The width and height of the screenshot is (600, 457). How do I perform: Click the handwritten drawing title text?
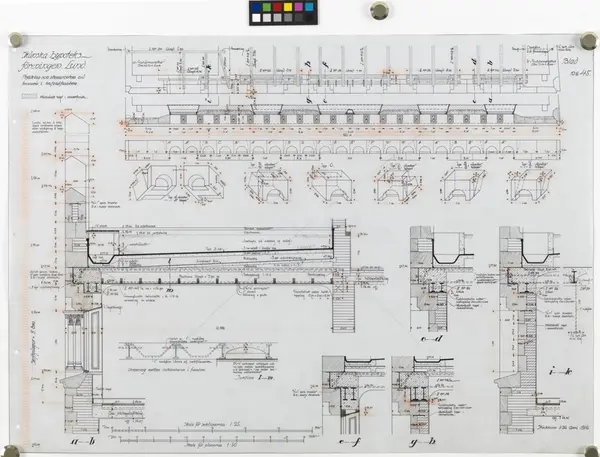pyautogui.click(x=56, y=60)
